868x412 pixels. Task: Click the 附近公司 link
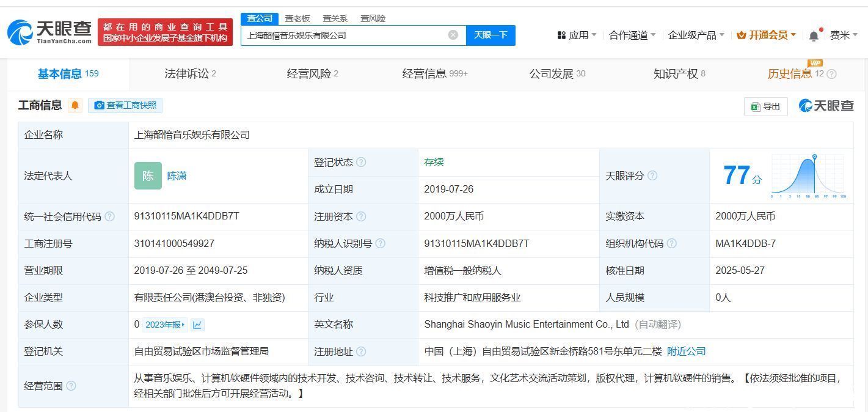687,351
